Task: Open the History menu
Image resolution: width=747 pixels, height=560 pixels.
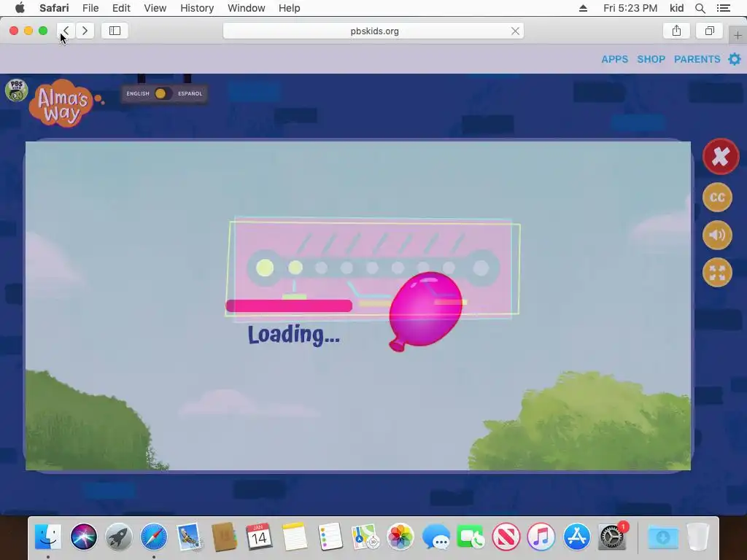Action: coord(197,8)
